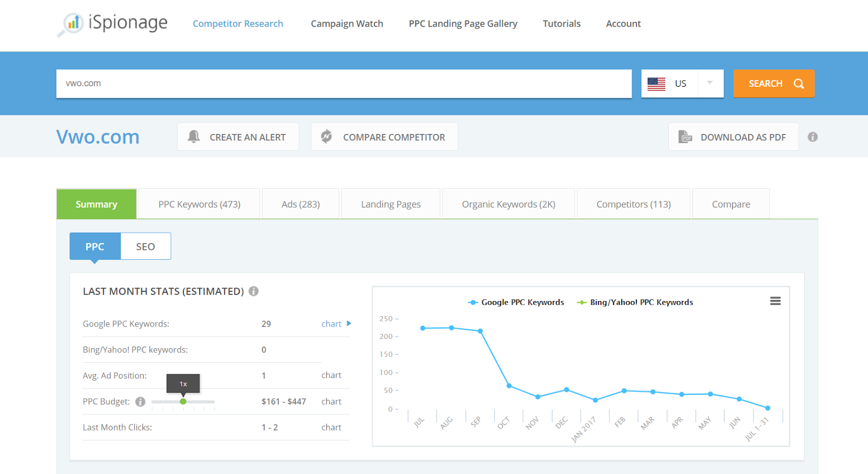868x474 pixels.
Task: Click COMPARE COMPETITOR button
Action: pyautogui.click(x=384, y=137)
